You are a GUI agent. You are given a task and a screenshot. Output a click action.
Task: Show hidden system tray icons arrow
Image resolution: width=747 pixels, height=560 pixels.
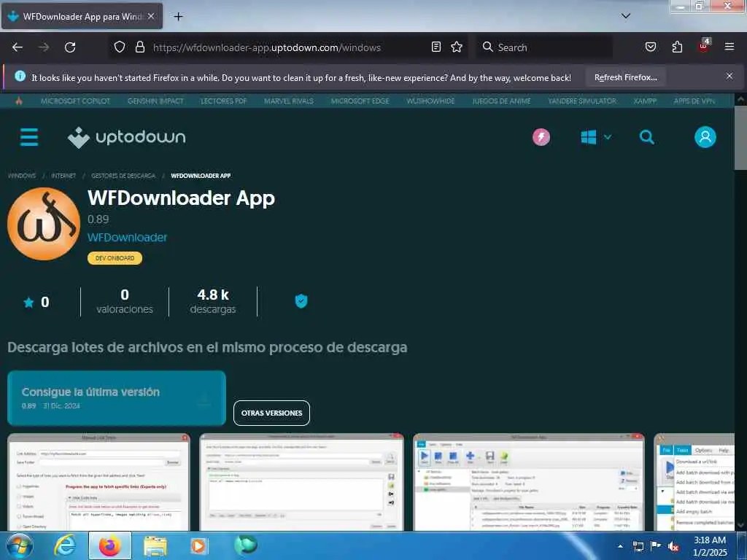620,546
